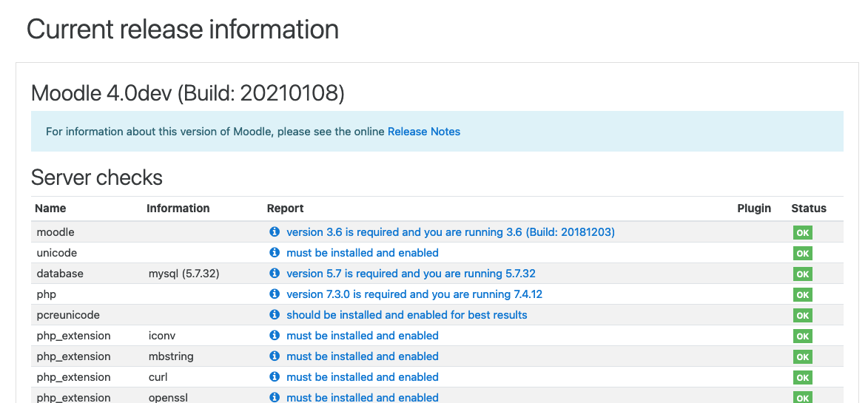
Task: Click OK status badge in mbstring row
Action: pos(803,357)
